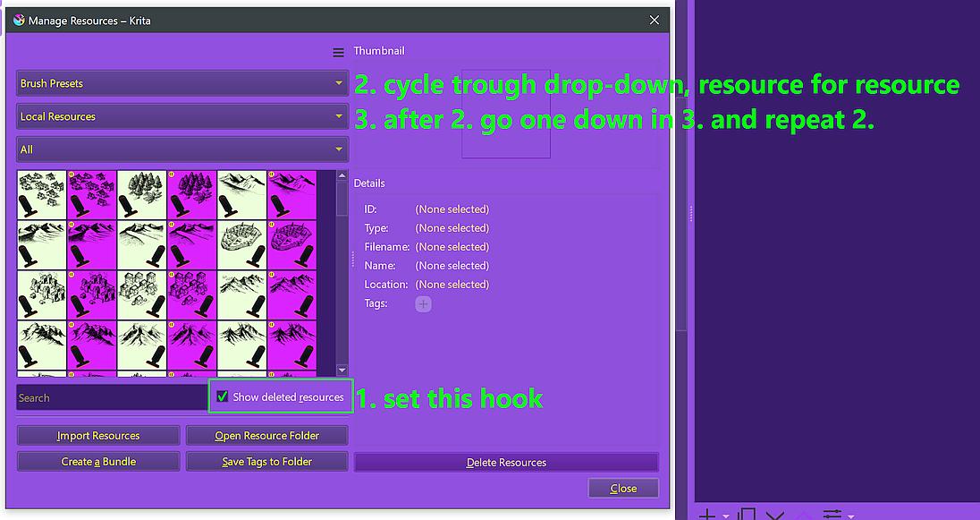Select the magenta walled city stamp preset
This screenshot has width=980, height=520.
click(291, 244)
